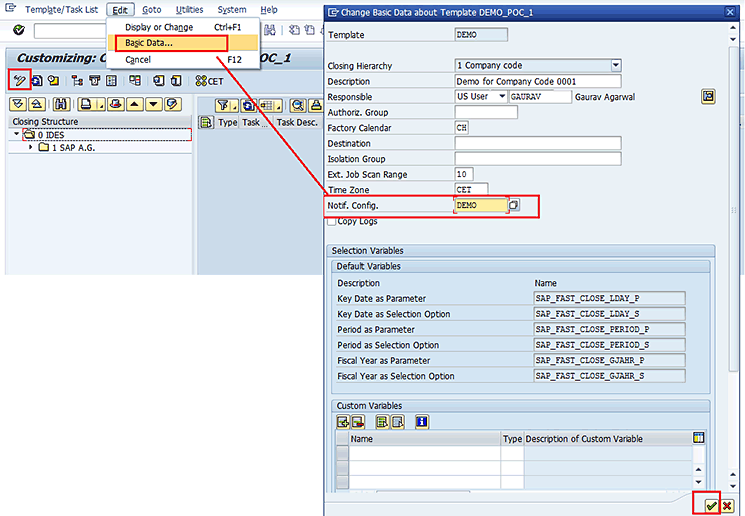Confirm dialog with the green checkmark
This screenshot has height=516, width=745.
[711, 506]
